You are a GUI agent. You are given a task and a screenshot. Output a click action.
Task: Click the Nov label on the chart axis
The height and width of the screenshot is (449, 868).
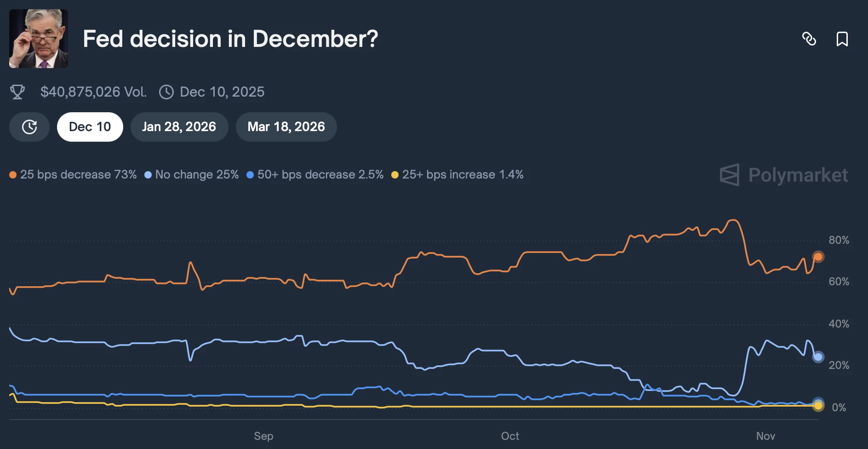tap(765, 436)
